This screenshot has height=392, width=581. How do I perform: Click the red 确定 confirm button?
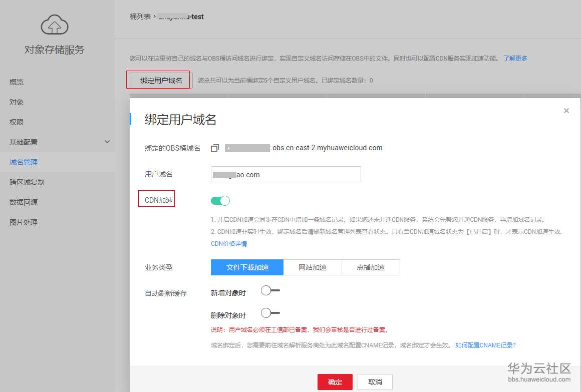pos(335,381)
